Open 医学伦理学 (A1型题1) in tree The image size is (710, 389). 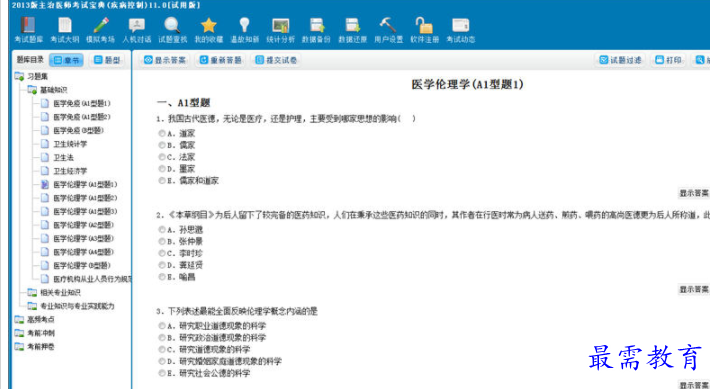click(x=79, y=184)
